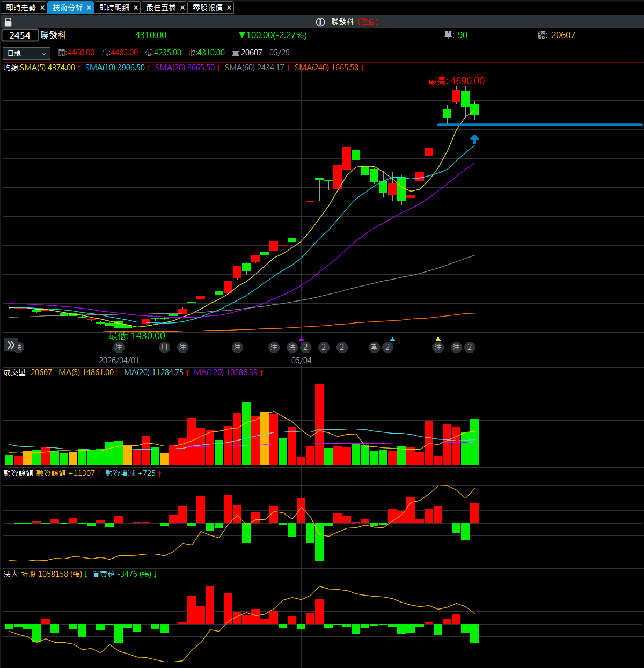Click the SMA(240) 1665.58 indicator label
The width and height of the screenshot is (644, 668).
[326, 68]
